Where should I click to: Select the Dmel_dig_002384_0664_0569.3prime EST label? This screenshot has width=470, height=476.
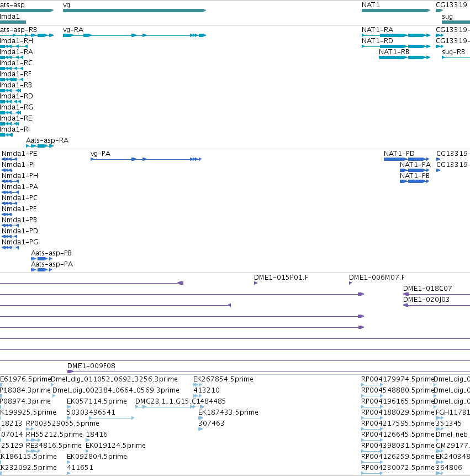[x=116, y=390]
